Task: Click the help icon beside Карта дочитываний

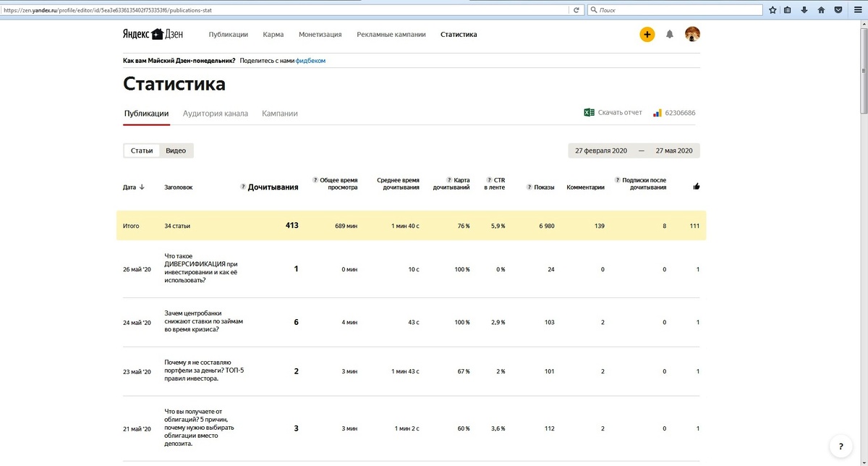Action: tap(449, 179)
